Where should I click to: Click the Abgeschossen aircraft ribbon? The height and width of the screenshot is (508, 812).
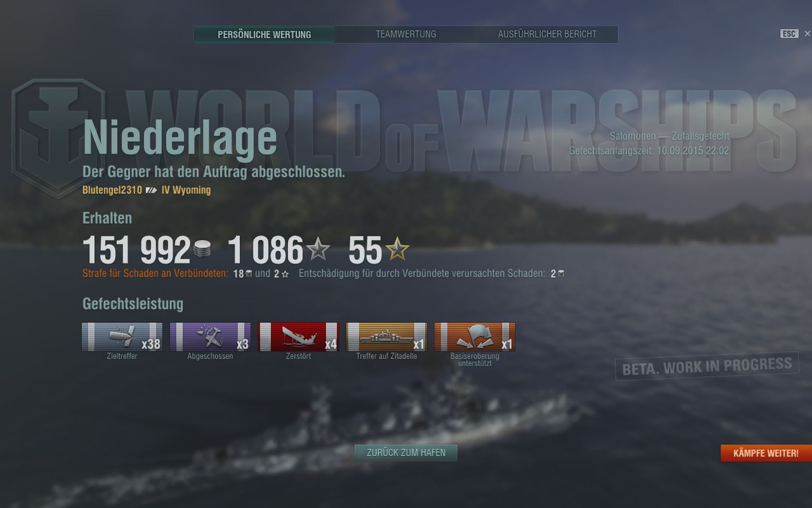click(x=210, y=337)
